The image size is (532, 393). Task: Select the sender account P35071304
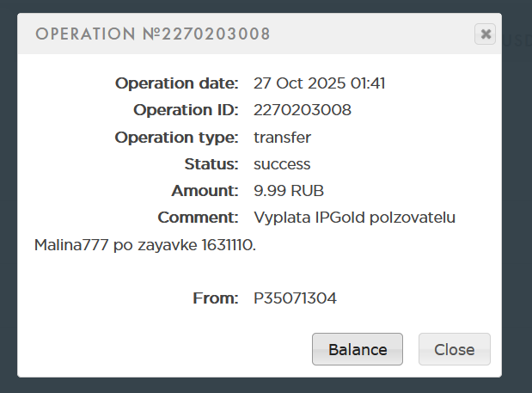click(295, 298)
